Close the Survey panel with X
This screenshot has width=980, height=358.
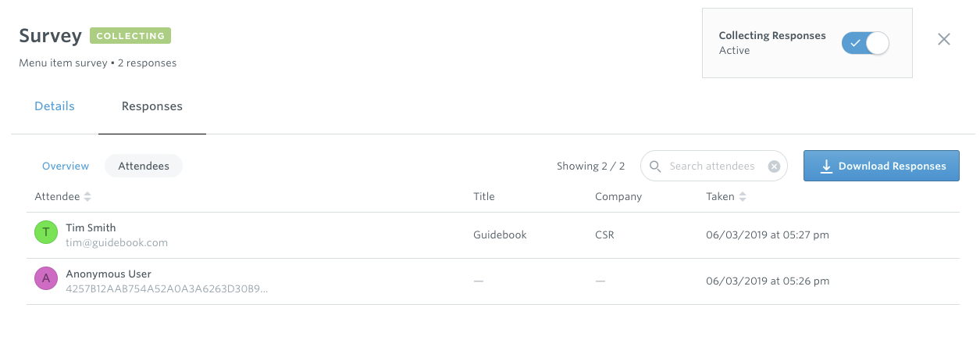click(944, 39)
